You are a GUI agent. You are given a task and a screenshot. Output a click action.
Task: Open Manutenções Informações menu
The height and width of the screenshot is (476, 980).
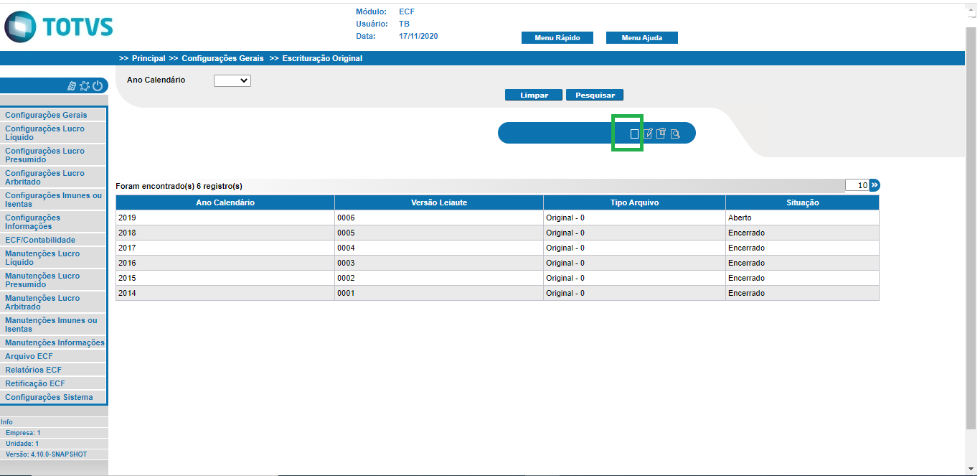[54, 342]
